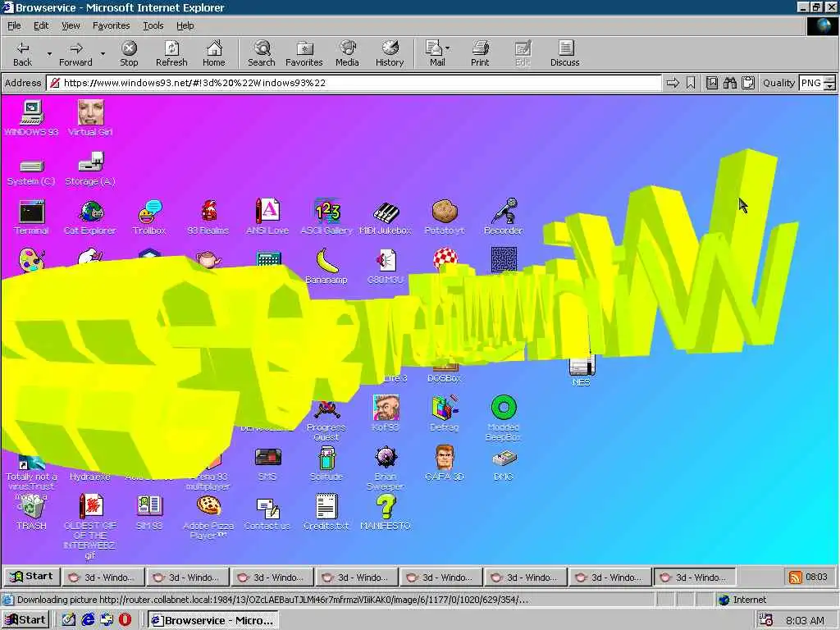Image resolution: width=840 pixels, height=630 pixels.
Task: Click the Discuss toolbar button
Action: pos(564,53)
